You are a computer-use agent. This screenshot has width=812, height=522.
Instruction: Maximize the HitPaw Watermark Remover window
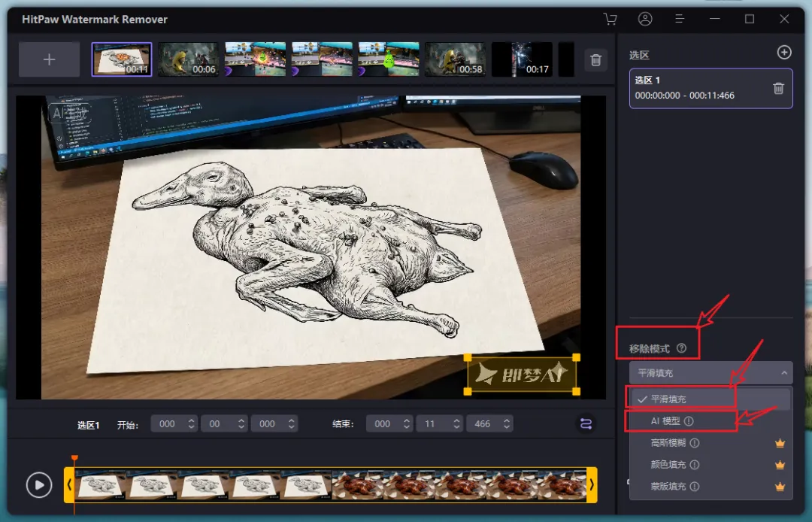tap(750, 19)
